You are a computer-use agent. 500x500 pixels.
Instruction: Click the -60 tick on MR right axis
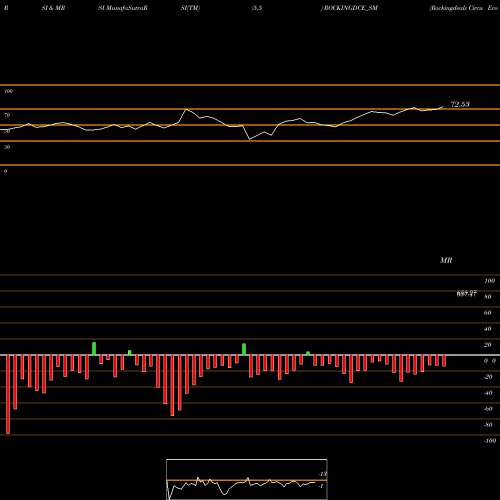point(488,409)
